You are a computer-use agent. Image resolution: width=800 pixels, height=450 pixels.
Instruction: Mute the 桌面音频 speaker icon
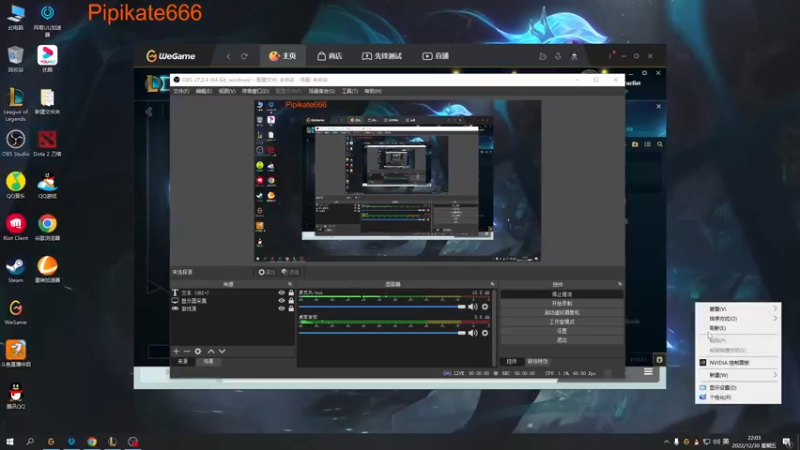(x=472, y=333)
